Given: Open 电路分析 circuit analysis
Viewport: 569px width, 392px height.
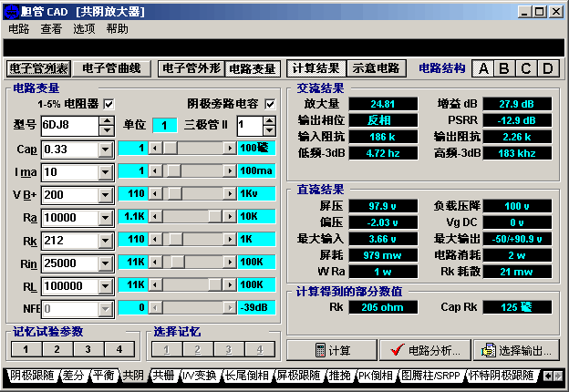Looking at the screenshot, I should (426, 350).
